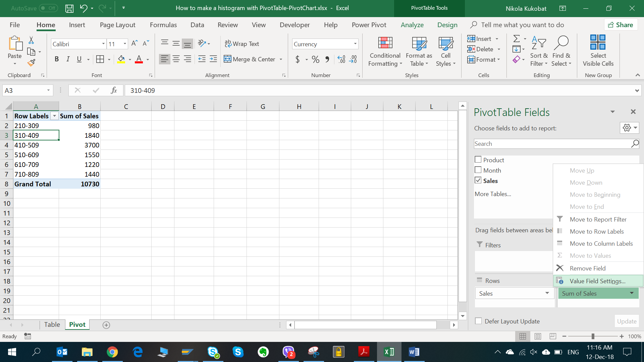Switch to the Table sheet tab

click(52, 324)
